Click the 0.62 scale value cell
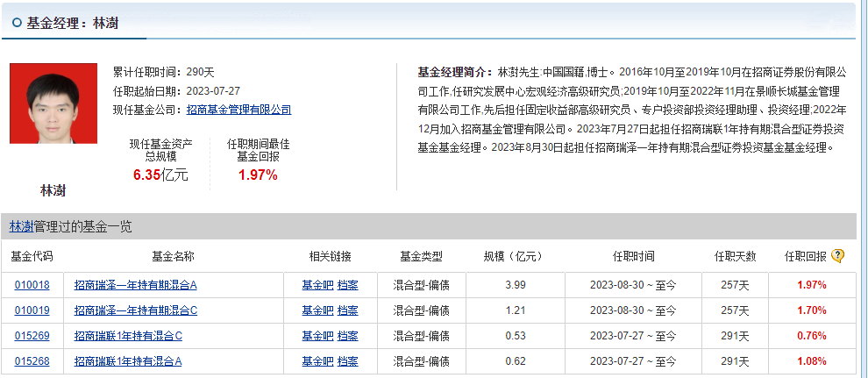This screenshot has width=868, height=378. [516, 361]
